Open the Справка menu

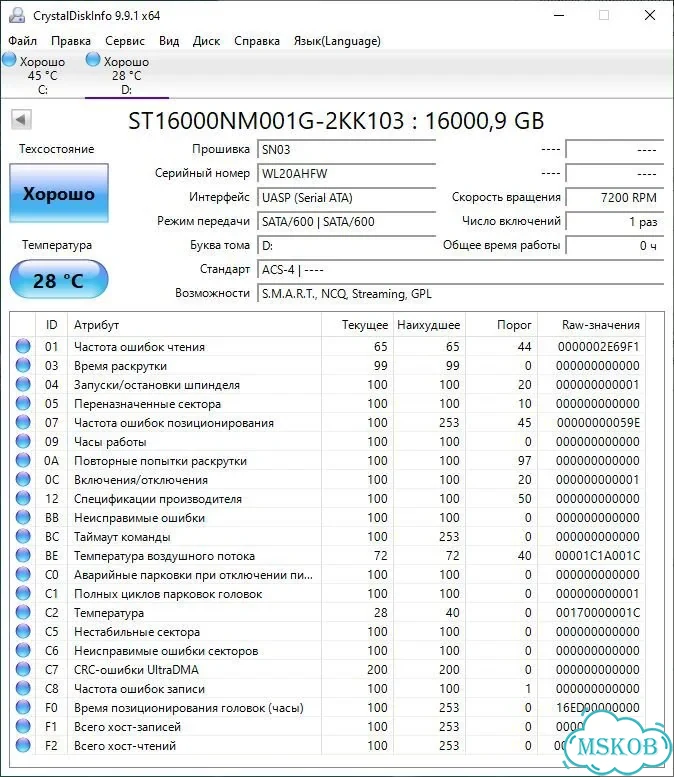point(257,41)
